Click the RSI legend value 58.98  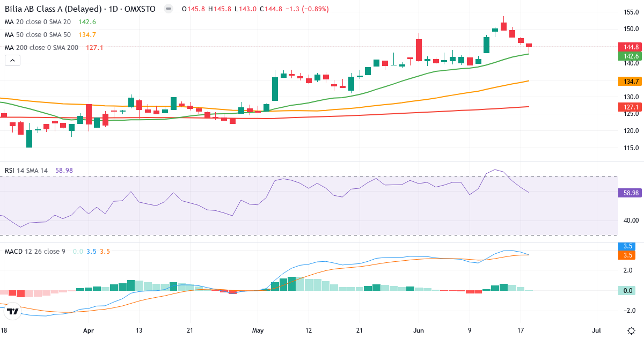pyautogui.click(x=64, y=171)
